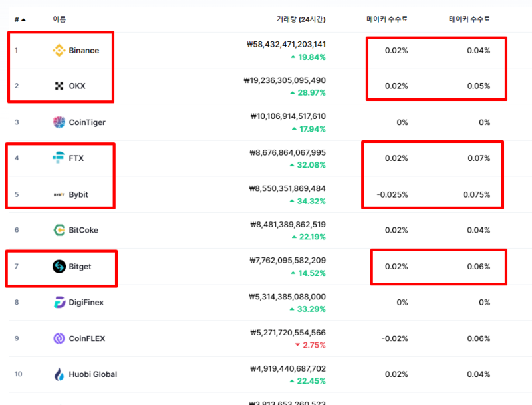Open the Binance exchange link

84,50
